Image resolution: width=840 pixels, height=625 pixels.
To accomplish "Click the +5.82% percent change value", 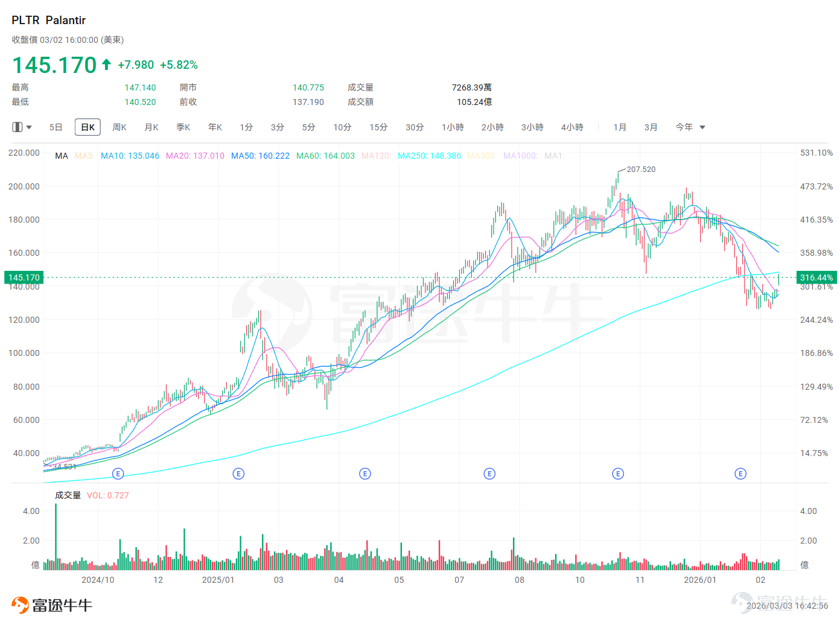I will click(179, 65).
